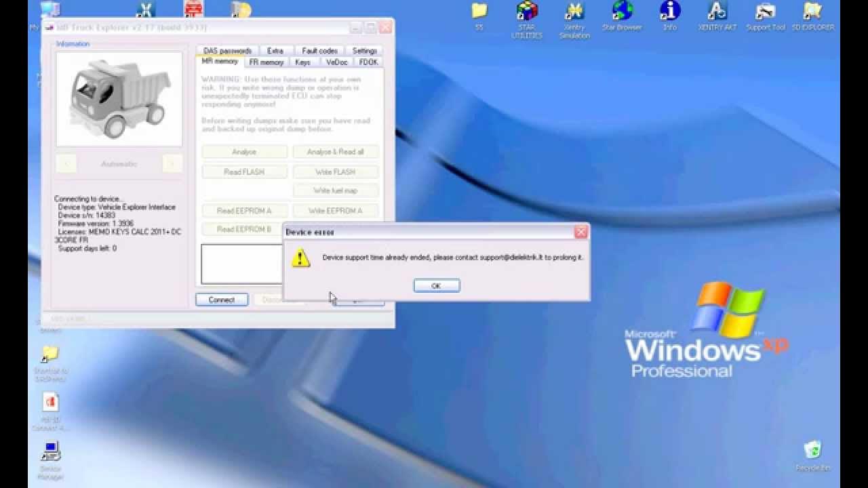Viewport: 868px width, 488px height.
Task: Open the Device Manager desktop shortcut
Action: click(x=51, y=461)
